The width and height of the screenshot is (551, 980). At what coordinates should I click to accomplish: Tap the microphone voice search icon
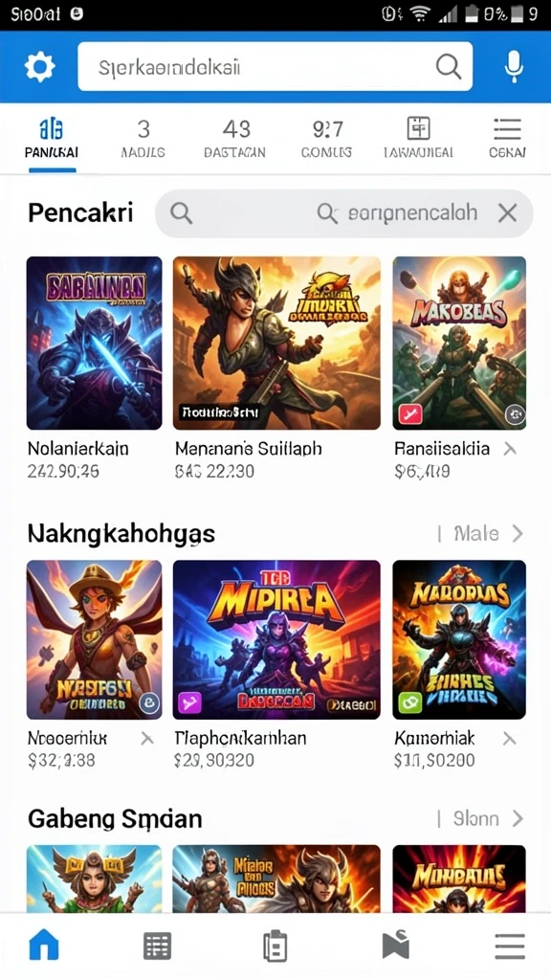[x=514, y=66]
